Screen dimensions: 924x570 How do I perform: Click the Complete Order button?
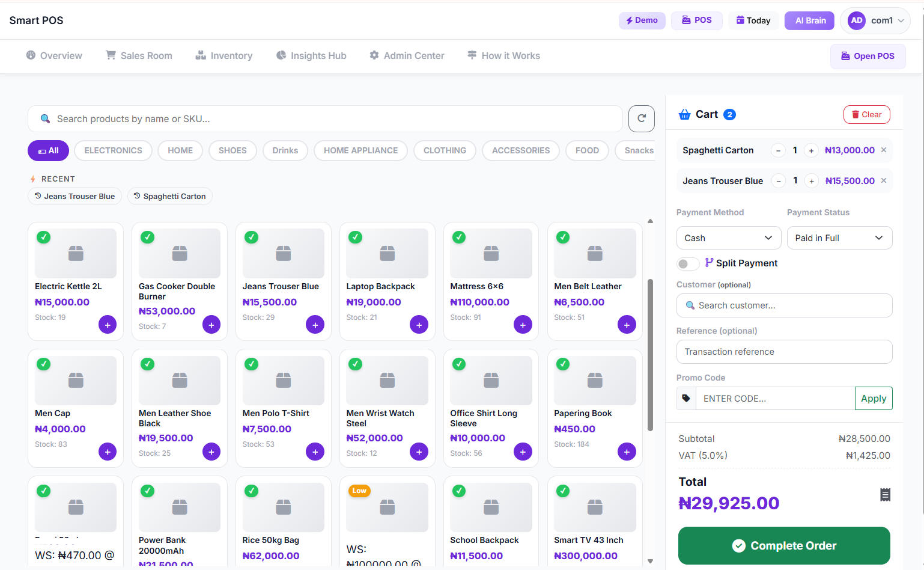pyautogui.click(x=784, y=545)
